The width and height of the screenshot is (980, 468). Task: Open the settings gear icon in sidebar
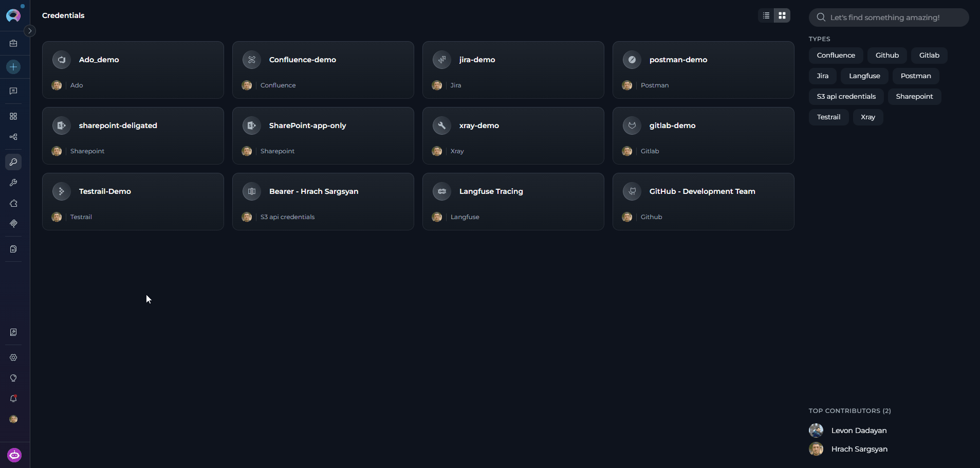pos(13,357)
